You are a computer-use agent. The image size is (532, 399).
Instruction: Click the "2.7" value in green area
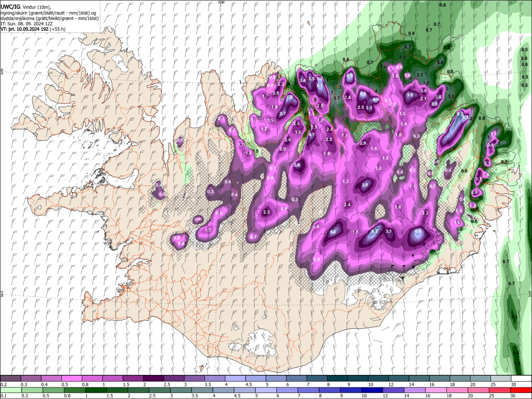pyautogui.click(x=407, y=47)
